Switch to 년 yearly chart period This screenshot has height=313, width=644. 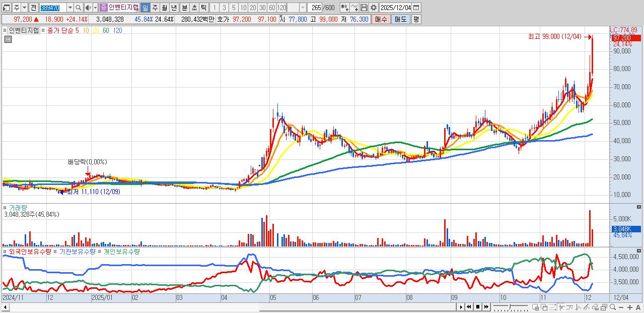[173, 8]
